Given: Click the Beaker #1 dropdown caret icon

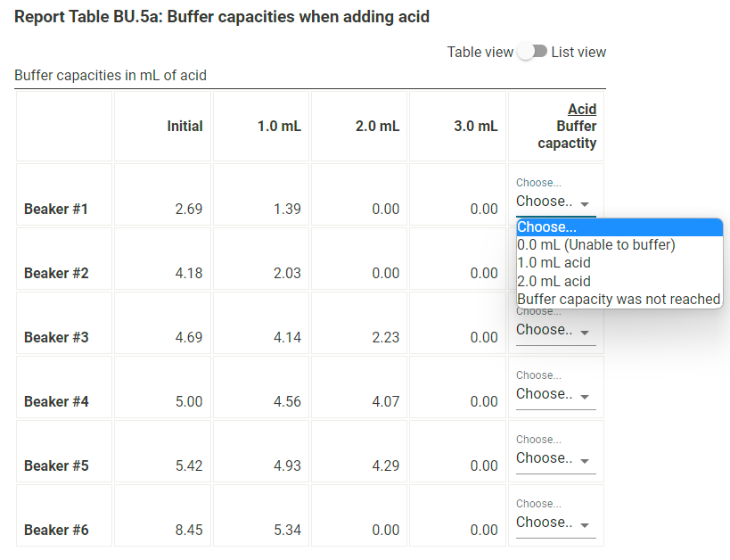Looking at the screenshot, I should click(x=586, y=203).
